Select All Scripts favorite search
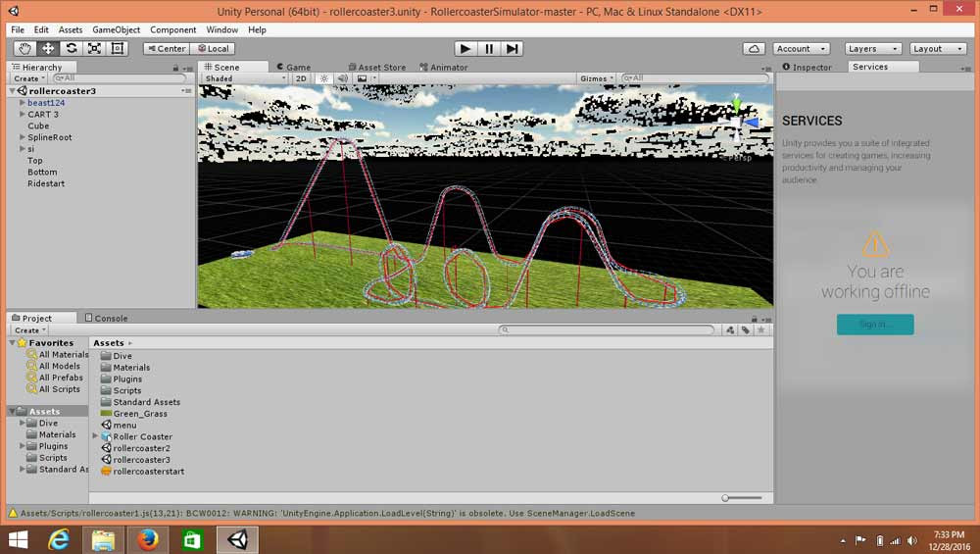This screenshot has width=980, height=554. point(54,389)
